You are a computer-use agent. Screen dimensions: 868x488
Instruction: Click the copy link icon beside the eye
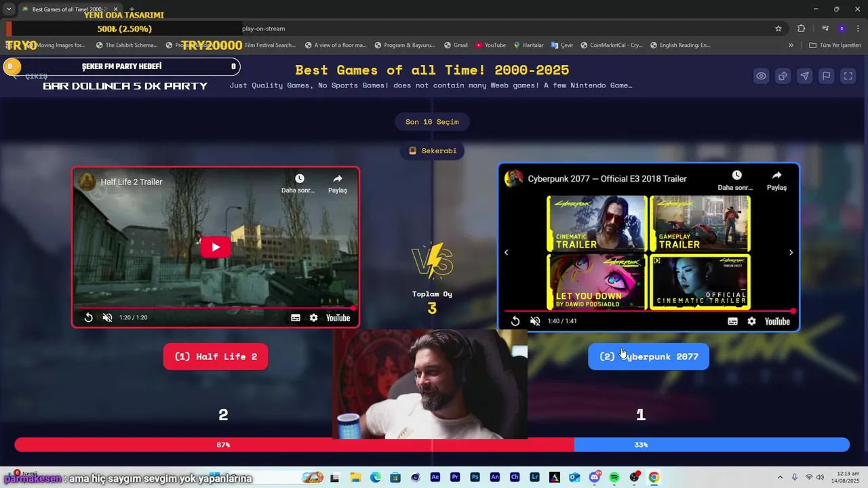pos(783,76)
